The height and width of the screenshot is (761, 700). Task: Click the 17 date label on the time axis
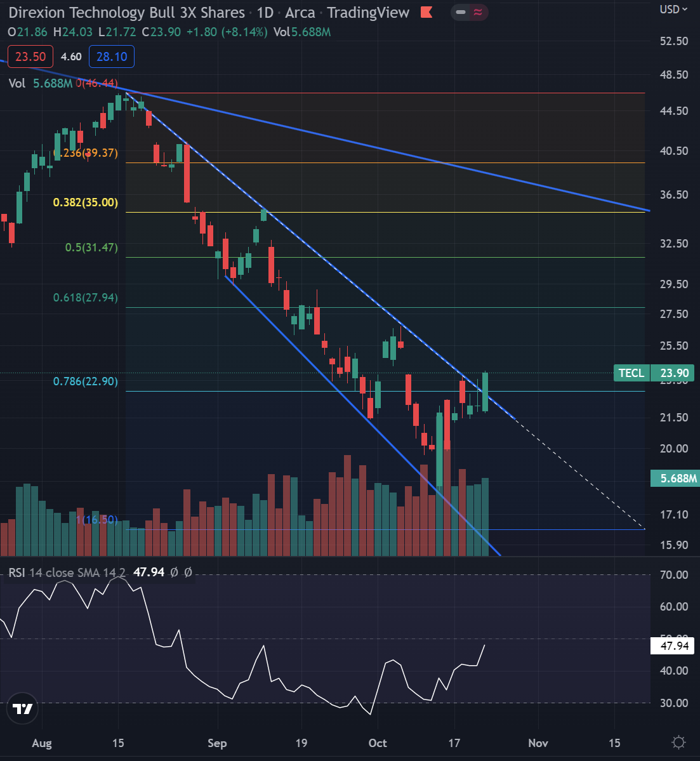(454, 743)
